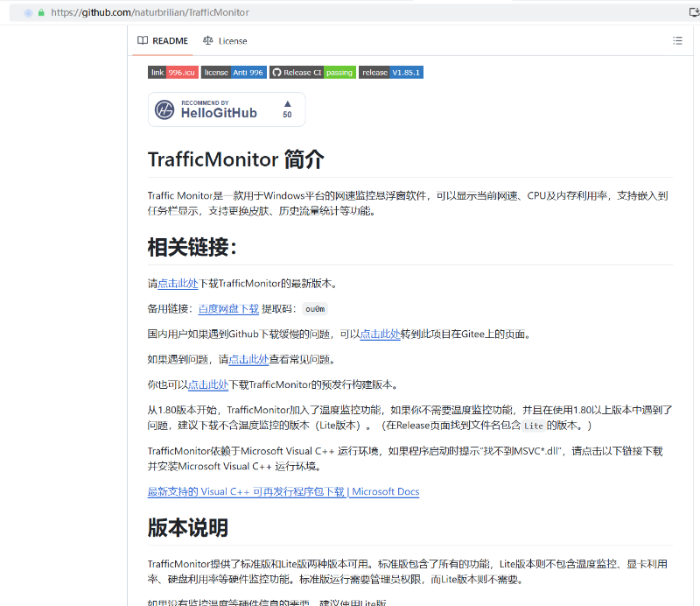Open the 百度网盘下载 backup link
Viewport: 700px width, 606px height.
pos(228,308)
